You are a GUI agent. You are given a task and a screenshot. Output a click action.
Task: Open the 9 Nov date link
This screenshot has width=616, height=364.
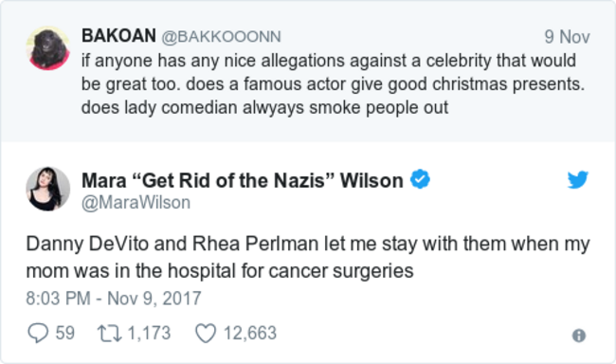click(567, 37)
